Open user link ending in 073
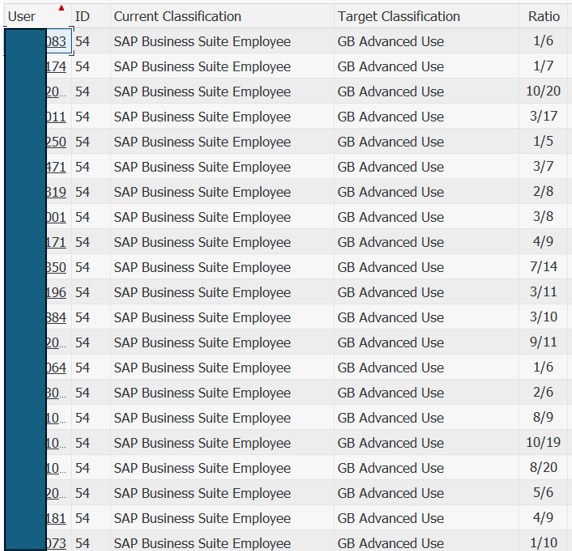Viewport: 572px width, 551px height. click(56, 543)
